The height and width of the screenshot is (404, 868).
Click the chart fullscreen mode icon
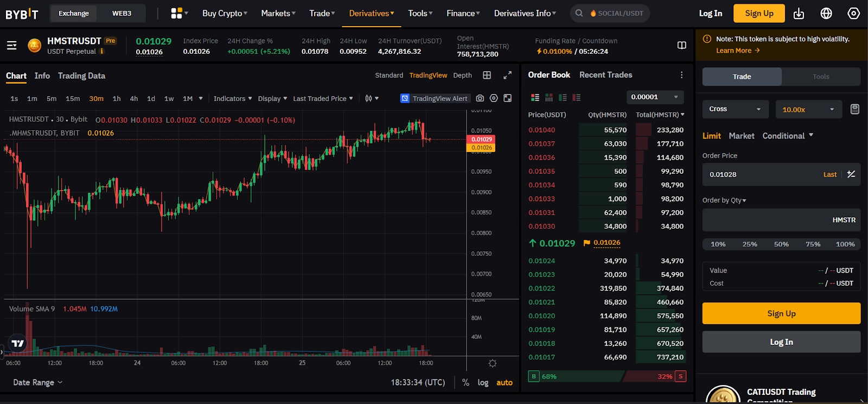(507, 98)
